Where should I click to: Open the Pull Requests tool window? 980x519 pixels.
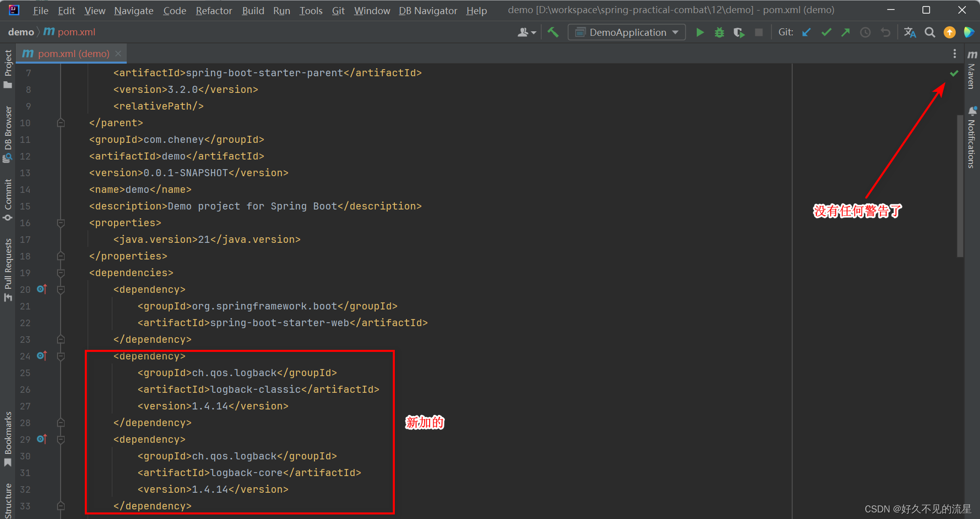(8, 270)
